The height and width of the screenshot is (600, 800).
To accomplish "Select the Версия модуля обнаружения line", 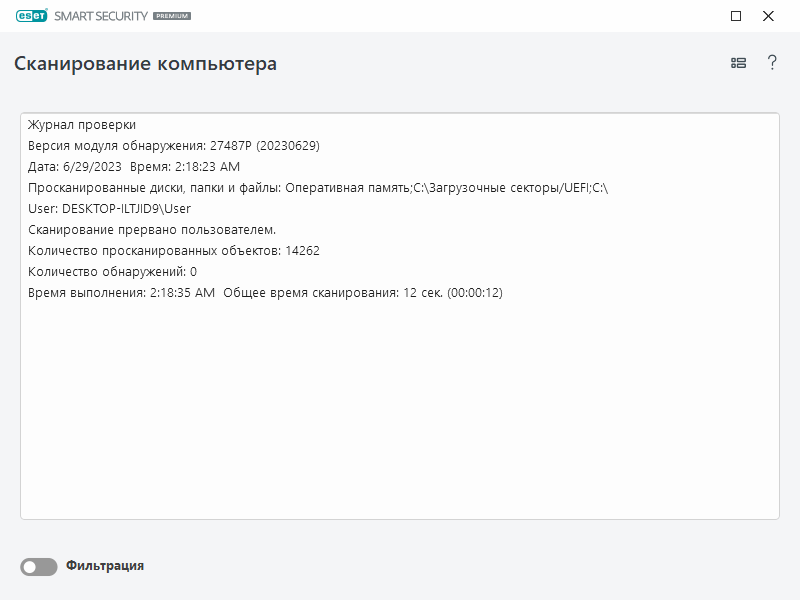I will [x=174, y=146].
